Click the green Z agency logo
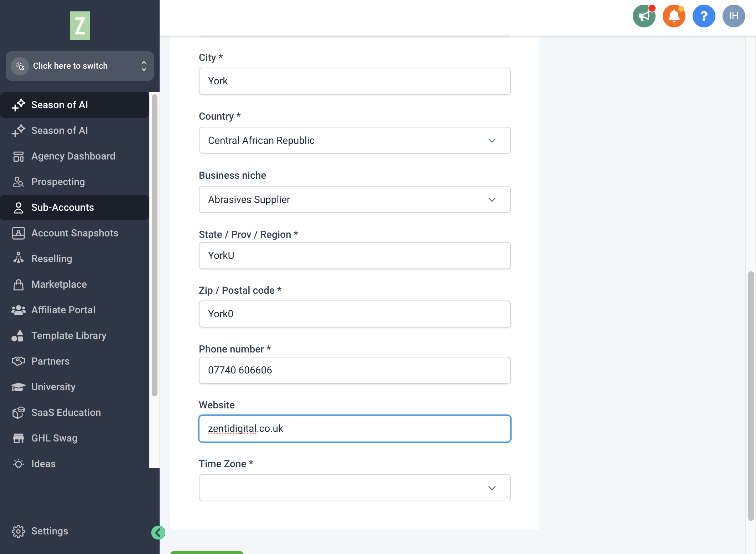756x554 pixels. [x=80, y=26]
